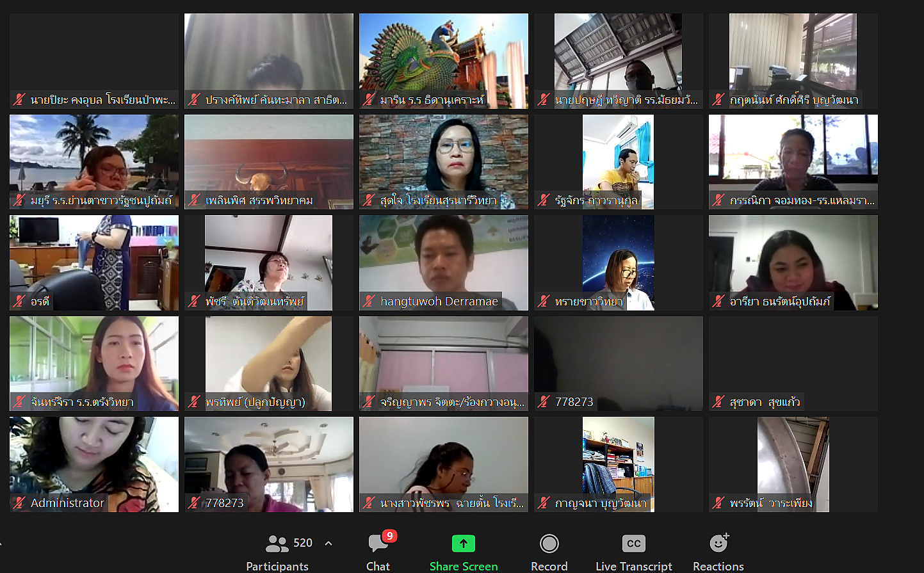The height and width of the screenshot is (573, 924).
Task: Open the Reactions smiley icon
Action: (x=718, y=544)
